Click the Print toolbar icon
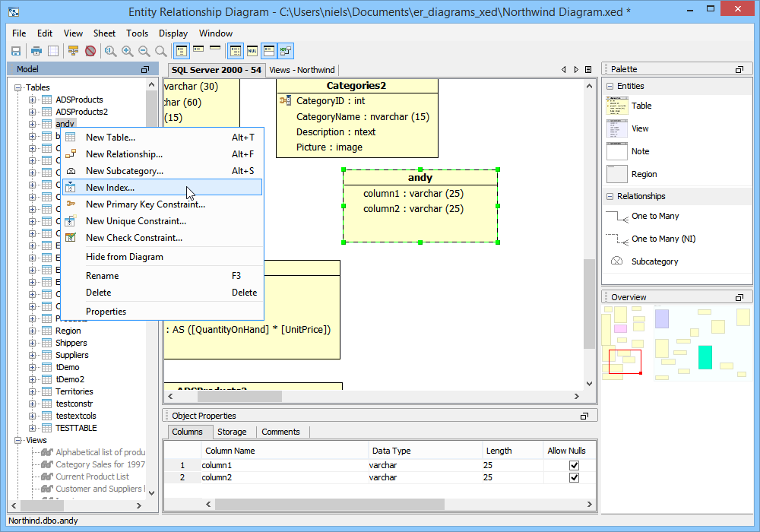Image resolution: width=760 pixels, height=532 pixels. (x=36, y=51)
